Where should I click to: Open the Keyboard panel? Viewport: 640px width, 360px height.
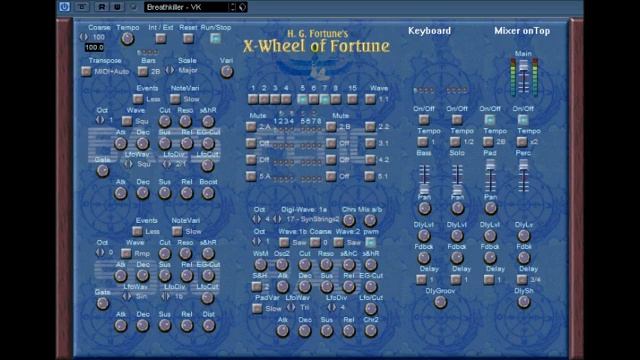pos(429,31)
